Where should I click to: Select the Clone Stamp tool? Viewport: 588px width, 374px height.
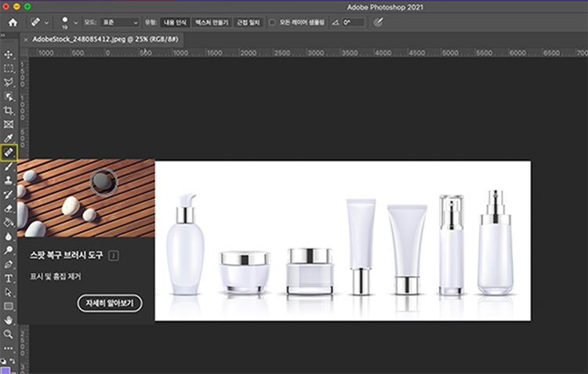coord(9,180)
